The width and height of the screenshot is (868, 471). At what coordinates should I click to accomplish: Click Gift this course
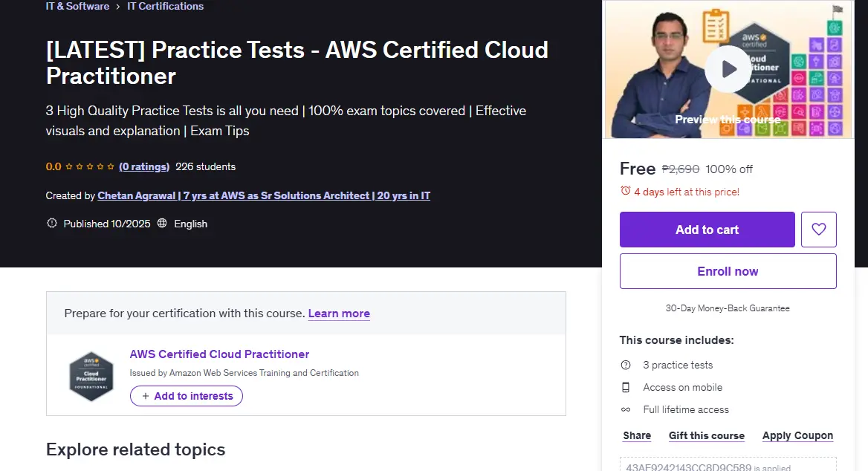(x=706, y=435)
